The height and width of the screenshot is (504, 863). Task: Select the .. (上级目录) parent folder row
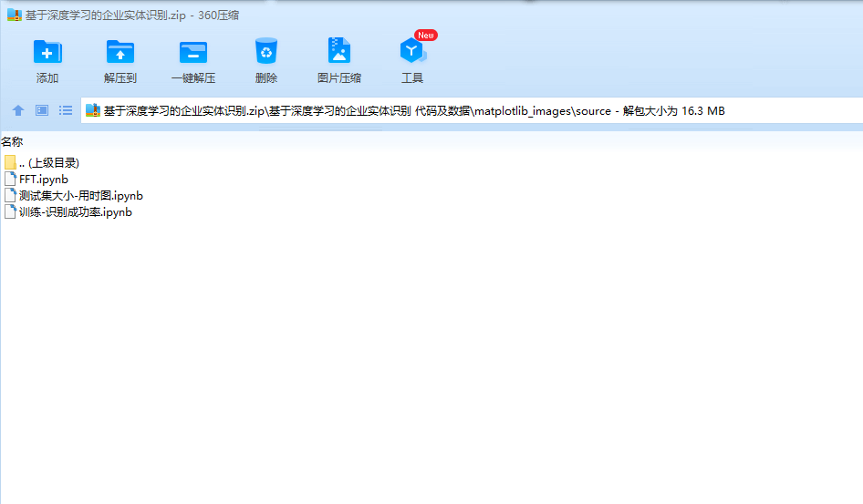[x=42, y=163]
